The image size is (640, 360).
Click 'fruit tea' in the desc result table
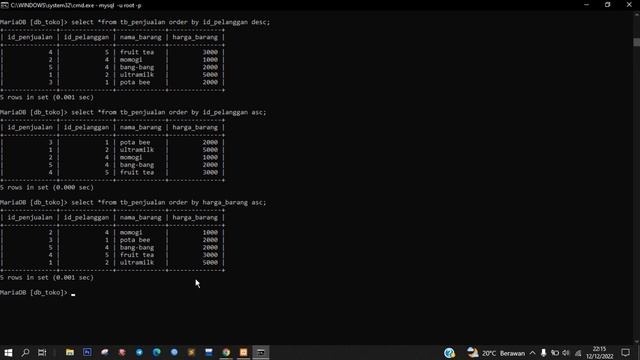137,52
